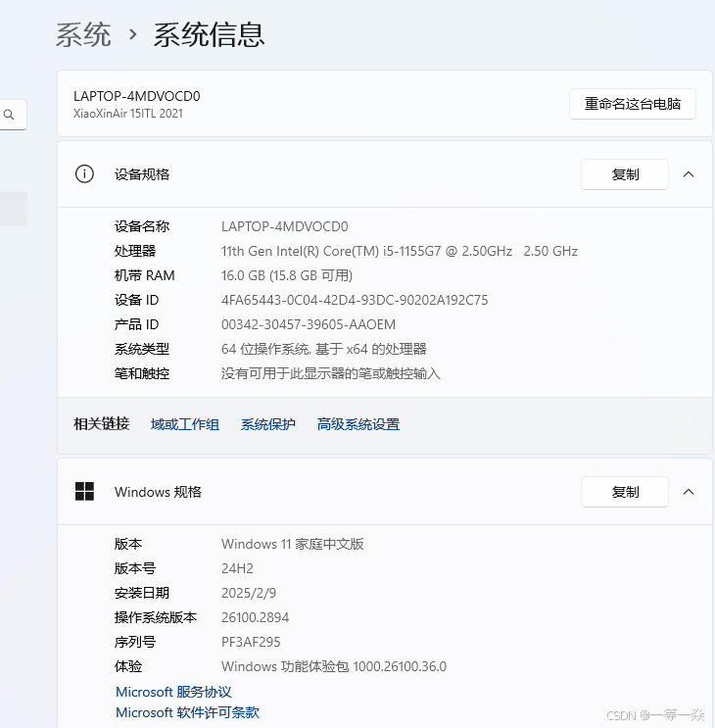Click the 版本 label in Windows 规格
This screenshot has width=715, height=728.
(x=128, y=544)
